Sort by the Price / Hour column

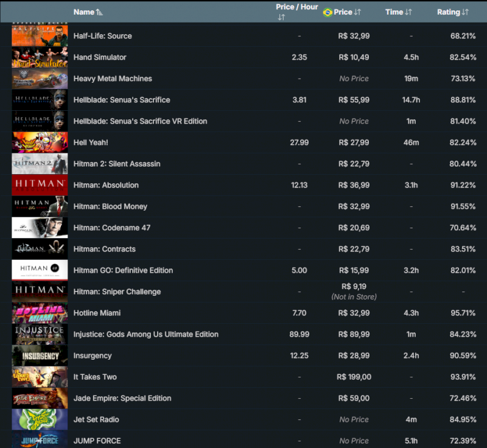296,12
